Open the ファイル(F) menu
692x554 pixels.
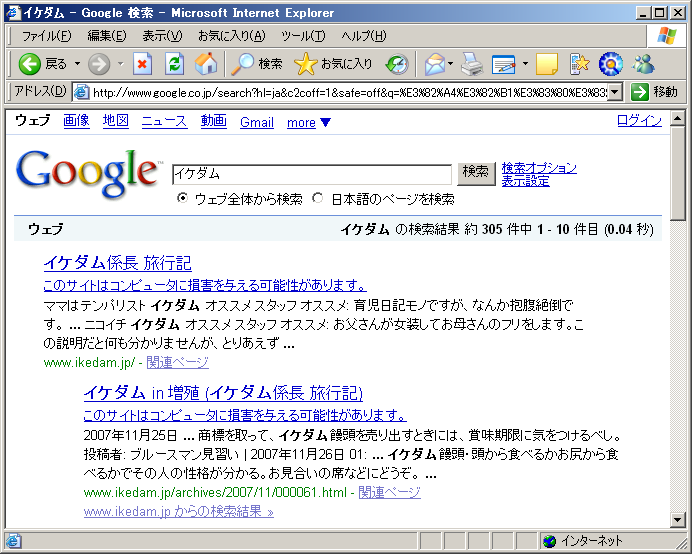point(46,36)
